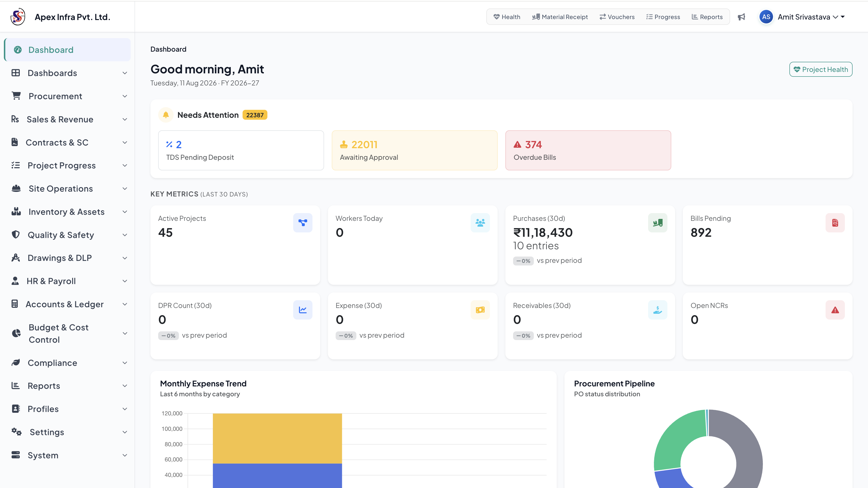Click the Workers Today people icon
Screen dimensions: 868x488
click(480, 223)
